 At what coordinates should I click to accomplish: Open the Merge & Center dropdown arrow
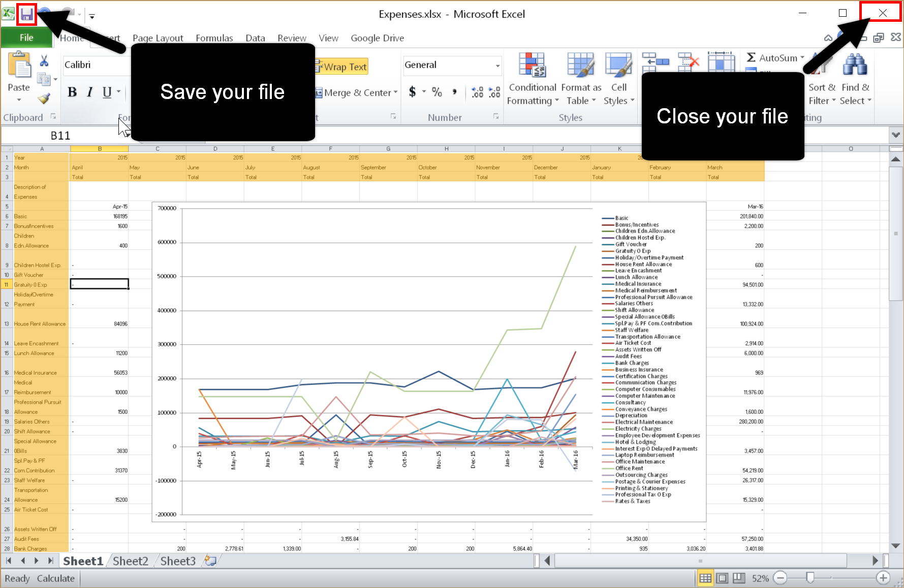395,92
